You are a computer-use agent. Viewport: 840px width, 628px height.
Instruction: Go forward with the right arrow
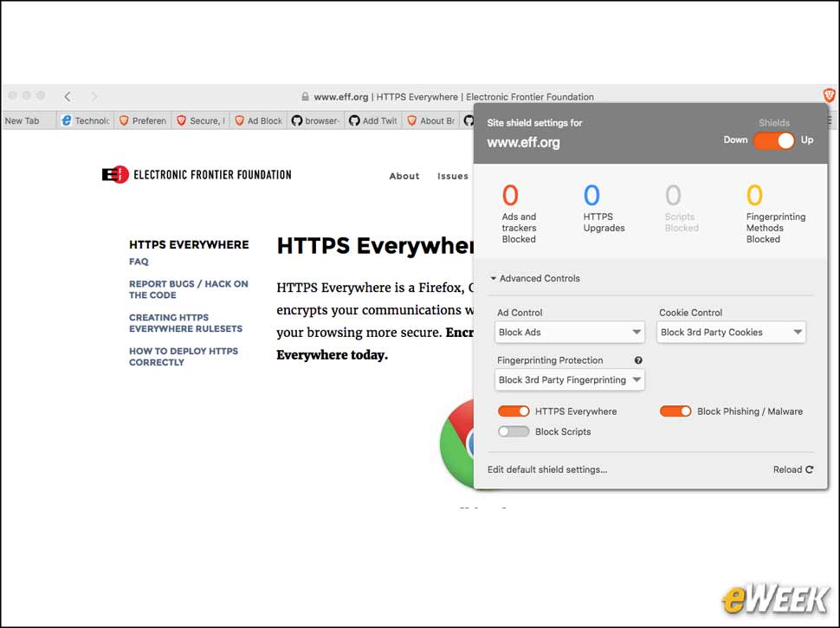(x=94, y=96)
